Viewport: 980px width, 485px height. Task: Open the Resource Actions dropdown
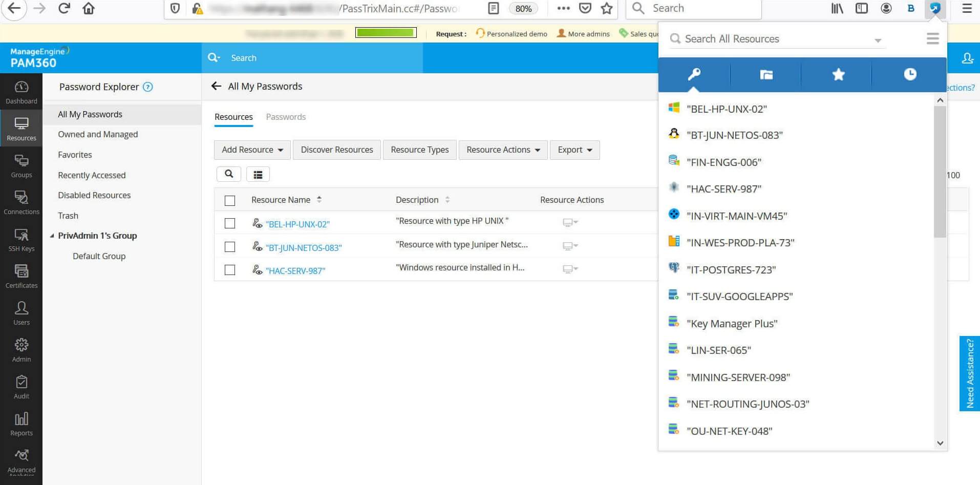[503, 150]
